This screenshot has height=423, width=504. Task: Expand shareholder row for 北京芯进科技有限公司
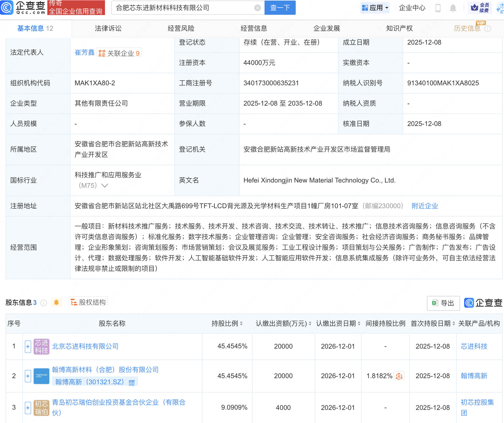point(28,347)
